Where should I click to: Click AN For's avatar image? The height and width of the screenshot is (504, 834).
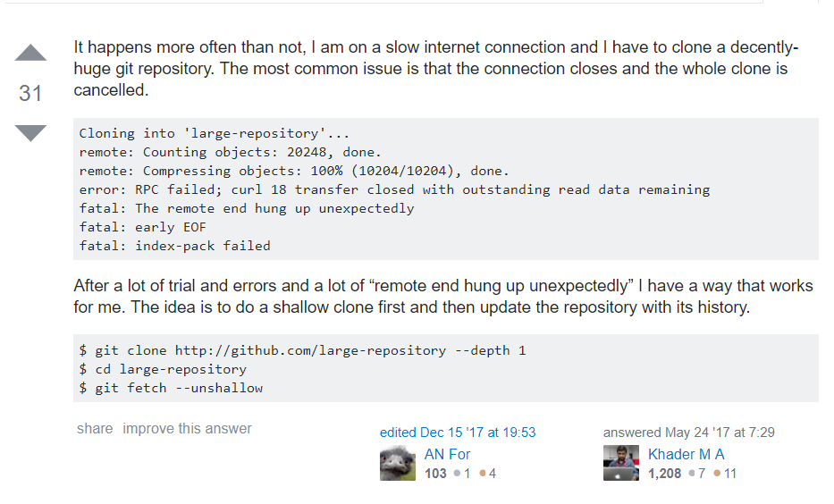[398, 463]
